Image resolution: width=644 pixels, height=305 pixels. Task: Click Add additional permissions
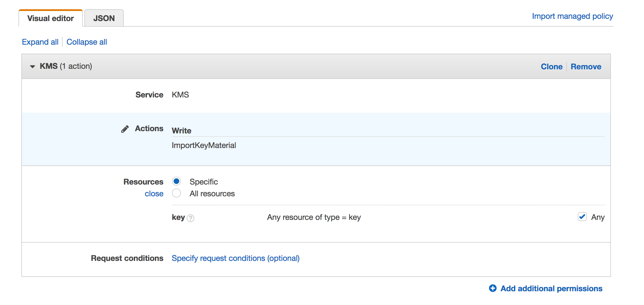[x=551, y=288]
